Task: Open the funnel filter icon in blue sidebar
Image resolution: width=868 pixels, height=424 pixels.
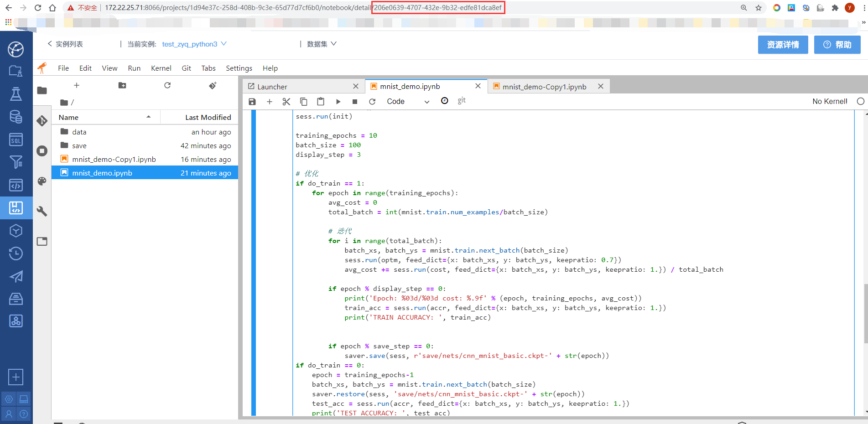Action: (x=16, y=162)
